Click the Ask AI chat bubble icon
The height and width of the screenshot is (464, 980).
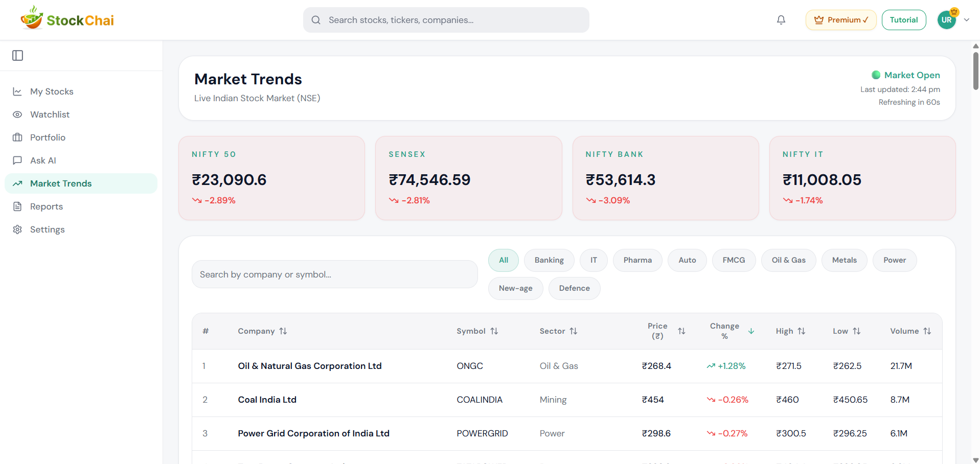click(17, 160)
